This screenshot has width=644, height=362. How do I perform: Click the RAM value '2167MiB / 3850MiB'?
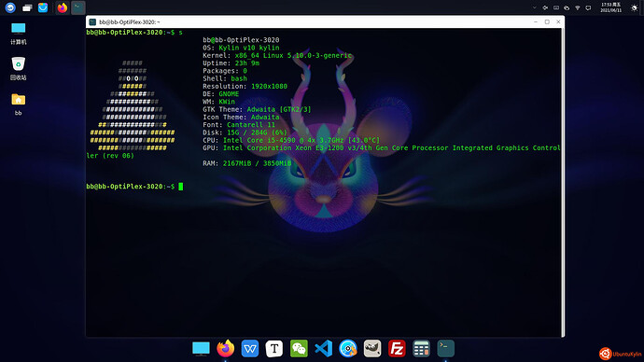pos(257,163)
